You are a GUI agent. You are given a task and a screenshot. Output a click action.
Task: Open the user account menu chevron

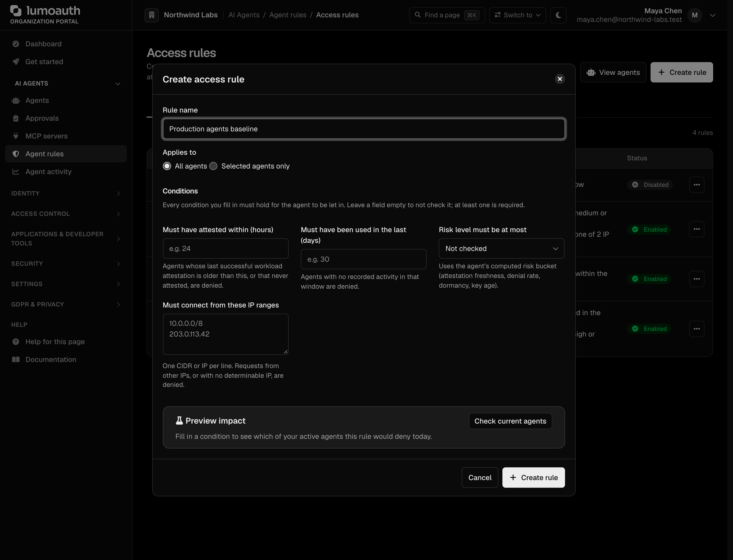[x=713, y=15]
